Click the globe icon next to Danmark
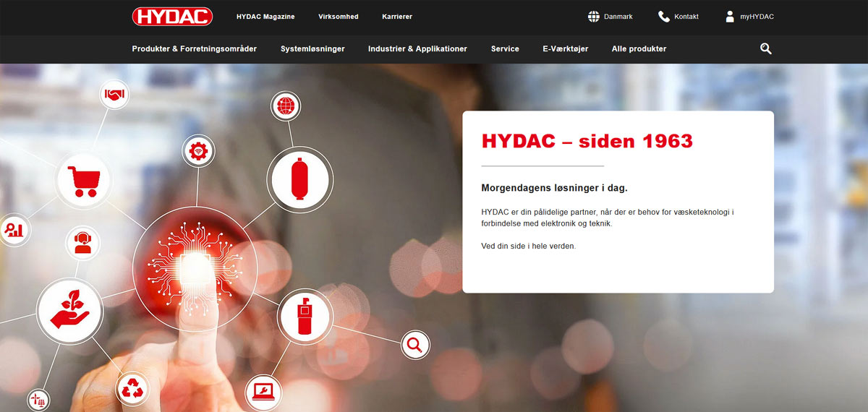The width and height of the screenshot is (868, 412). (x=594, y=17)
